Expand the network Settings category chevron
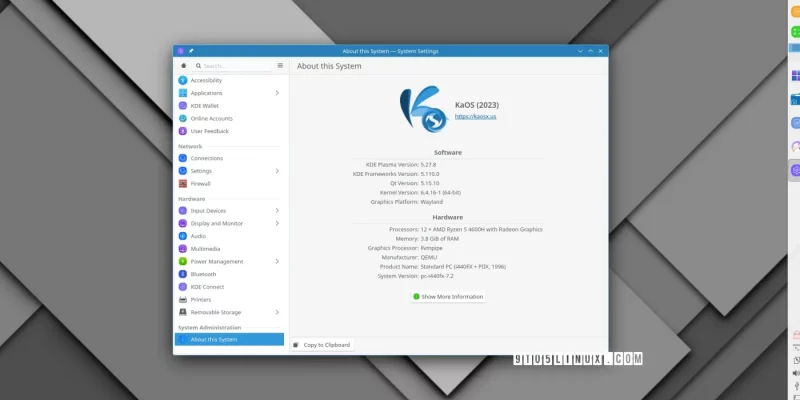This screenshot has height=400, width=800. point(277,171)
